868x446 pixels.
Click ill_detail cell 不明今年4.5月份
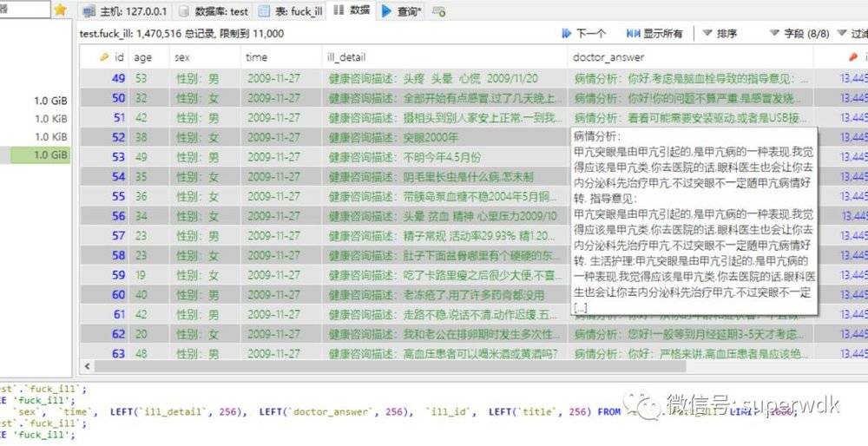(x=444, y=157)
